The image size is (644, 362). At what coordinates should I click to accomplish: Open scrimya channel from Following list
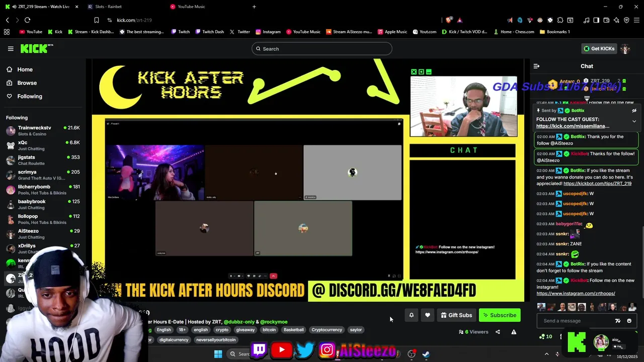point(43,175)
